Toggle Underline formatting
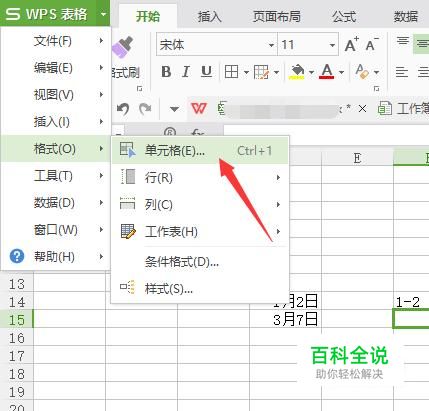 pos(206,72)
